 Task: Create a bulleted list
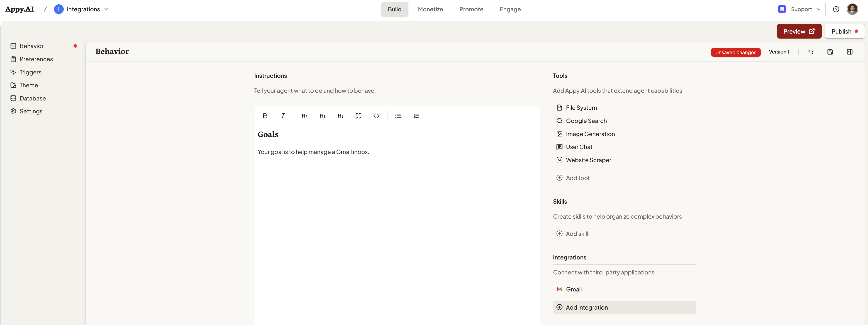pyautogui.click(x=398, y=116)
